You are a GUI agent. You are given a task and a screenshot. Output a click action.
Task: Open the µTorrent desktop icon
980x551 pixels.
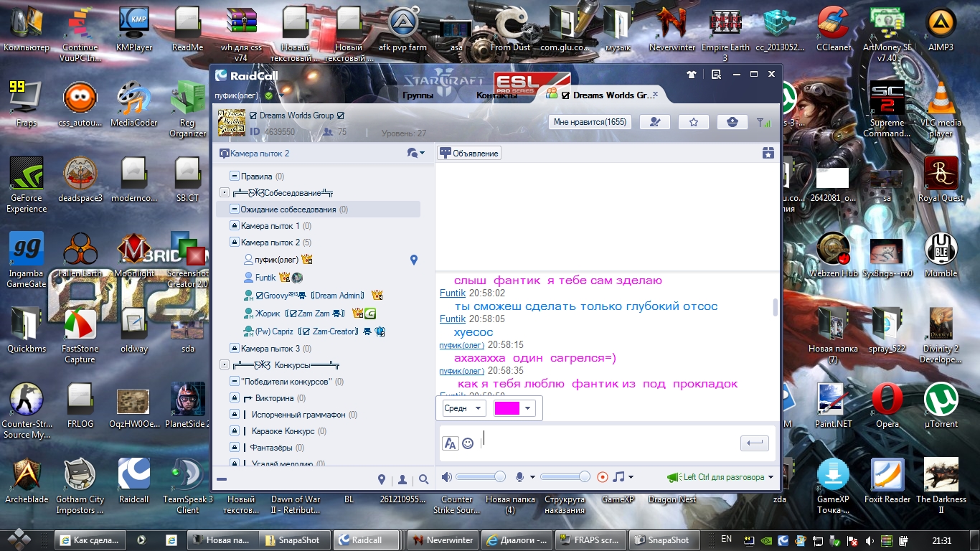941,405
